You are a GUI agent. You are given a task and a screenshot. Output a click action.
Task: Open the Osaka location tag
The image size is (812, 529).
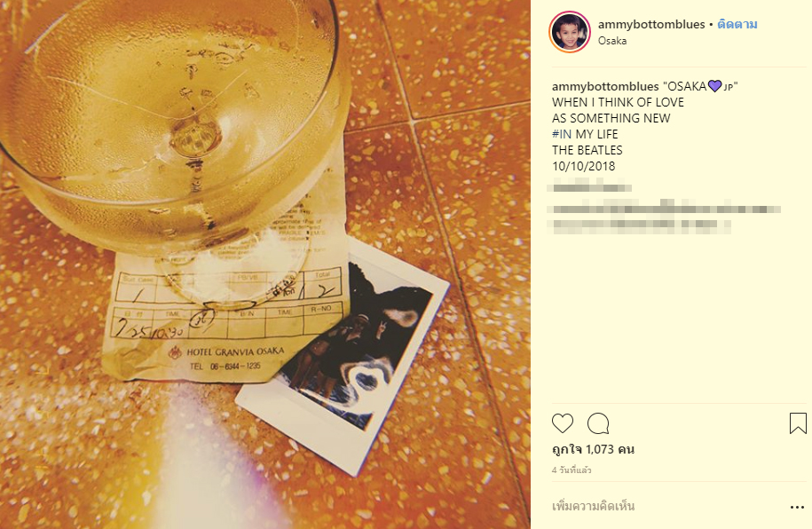(x=612, y=41)
